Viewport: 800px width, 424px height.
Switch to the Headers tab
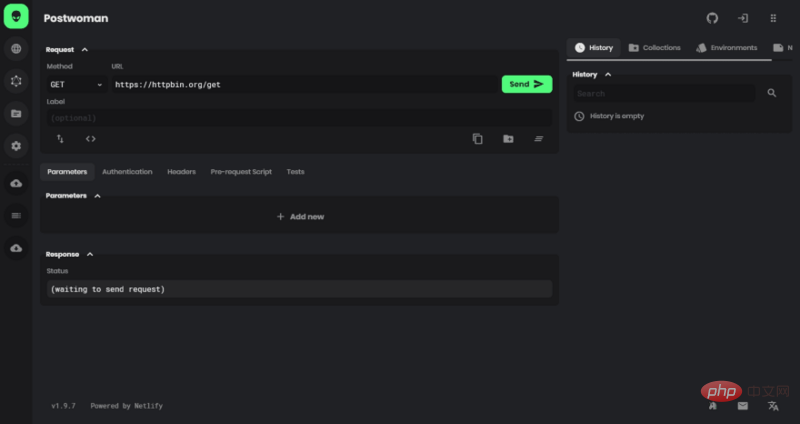pos(182,172)
